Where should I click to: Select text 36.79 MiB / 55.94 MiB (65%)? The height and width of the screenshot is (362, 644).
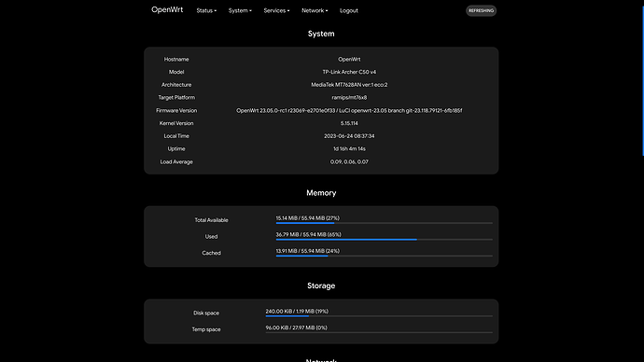point(308,234)
